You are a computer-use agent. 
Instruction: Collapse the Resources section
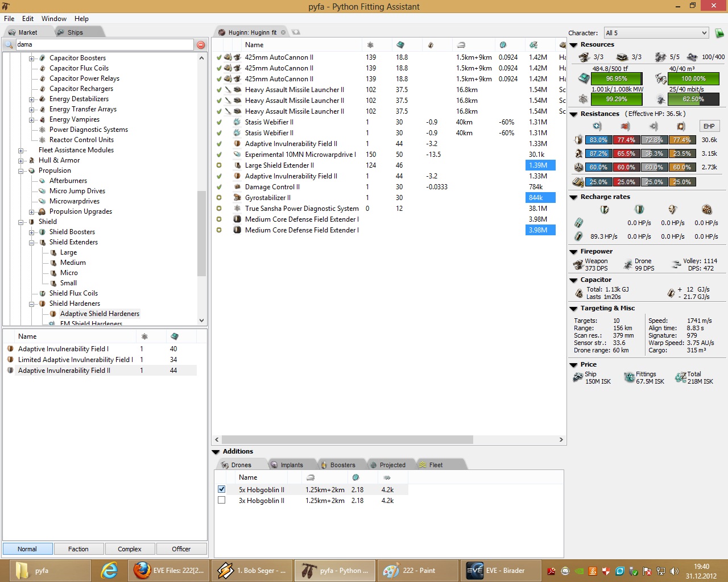[x=573, y=45]
